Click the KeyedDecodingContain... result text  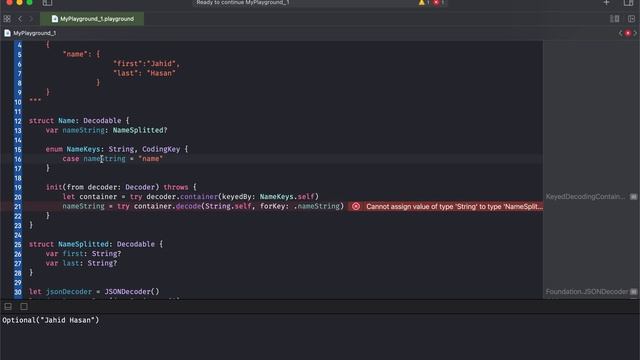click(585, 197)
